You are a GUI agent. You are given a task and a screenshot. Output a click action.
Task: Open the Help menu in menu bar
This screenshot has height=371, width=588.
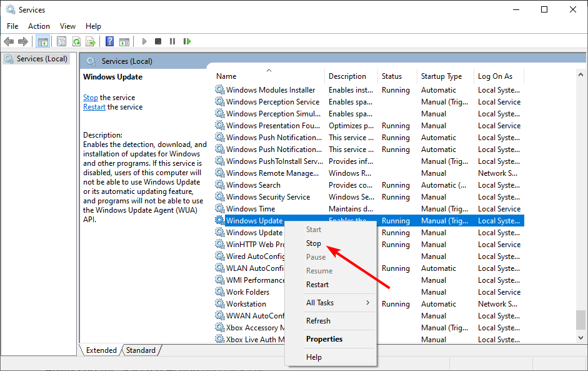click(93, 26)
